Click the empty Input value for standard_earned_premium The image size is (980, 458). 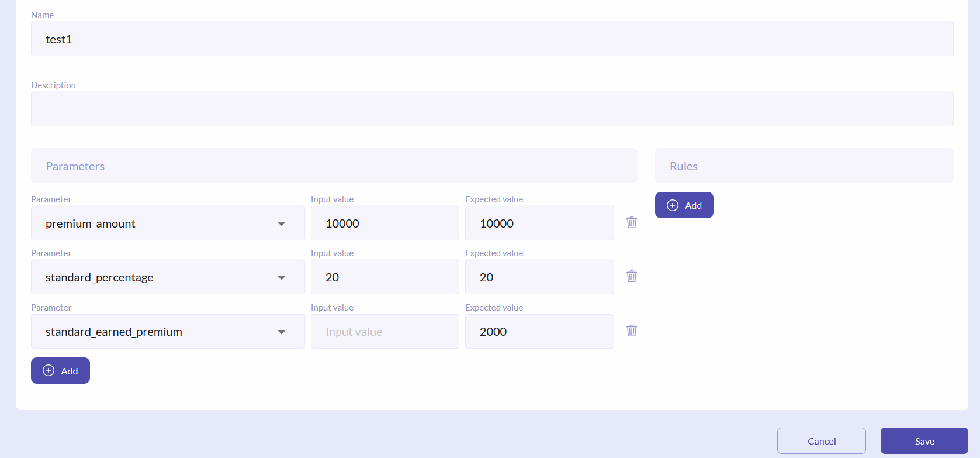pyautogui.click(x=385, y=331)
